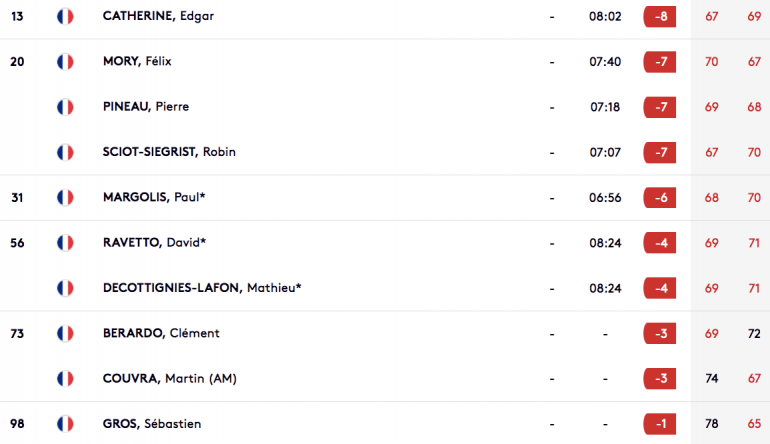This screenshot has width=770, height=444.
Task: Click the French flag beside SCIOT-SIEGRIST, Robin
Action: coord(65,152)
